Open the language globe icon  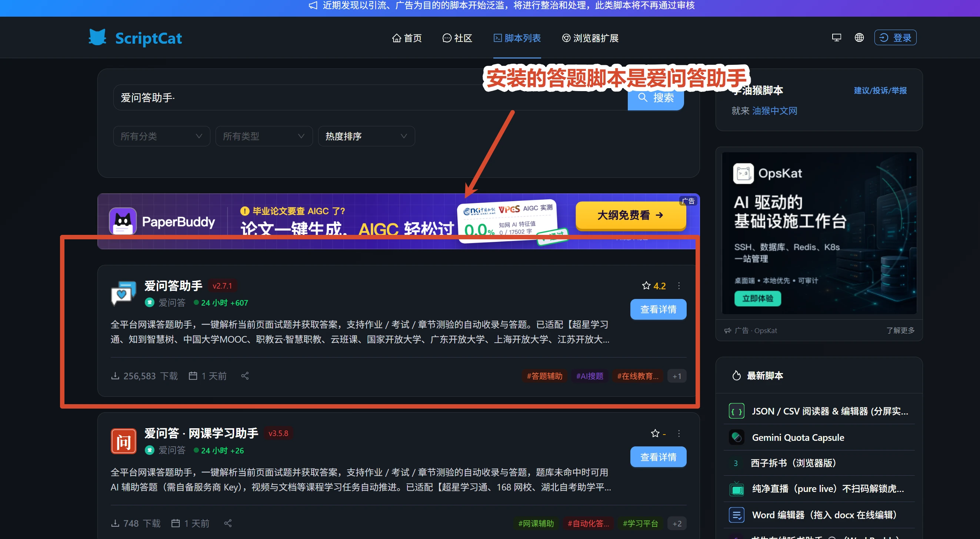859,37
